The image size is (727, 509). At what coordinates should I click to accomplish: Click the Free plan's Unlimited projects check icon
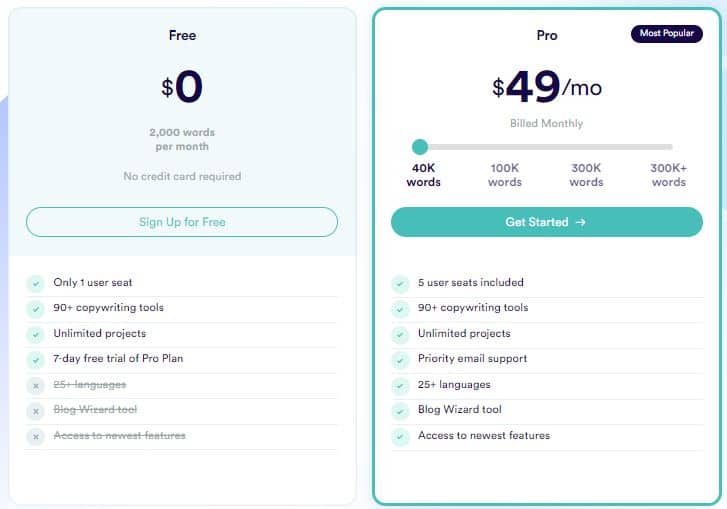[x=36, y=334]
